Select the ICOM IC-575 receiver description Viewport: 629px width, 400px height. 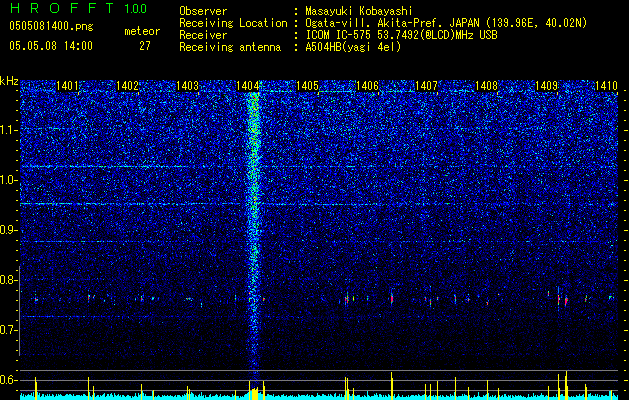tap(401, 35)
